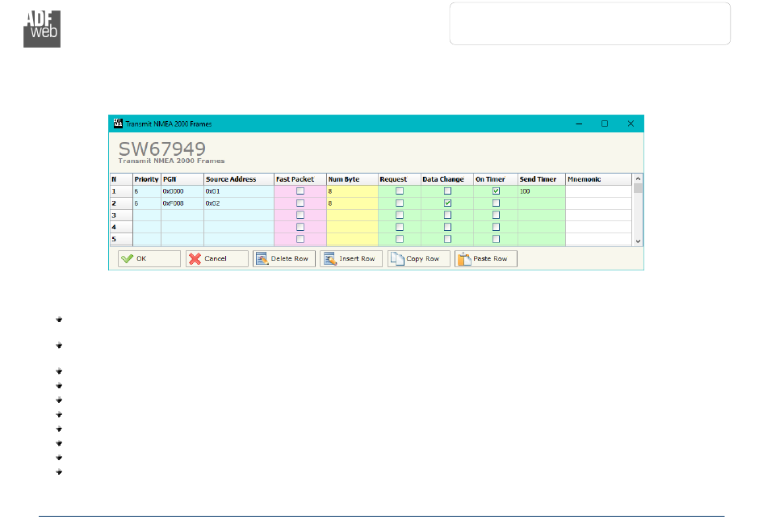Tick Request checkbox in row 1

400,191
